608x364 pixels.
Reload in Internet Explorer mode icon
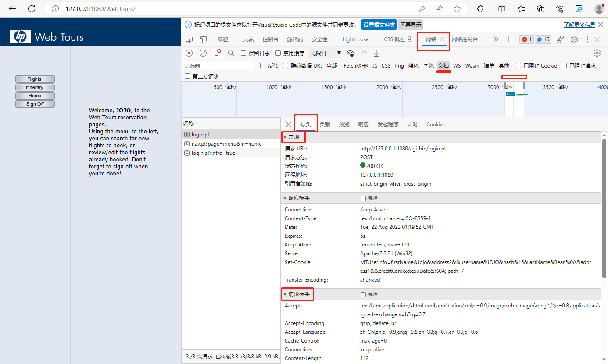[579, 9]
